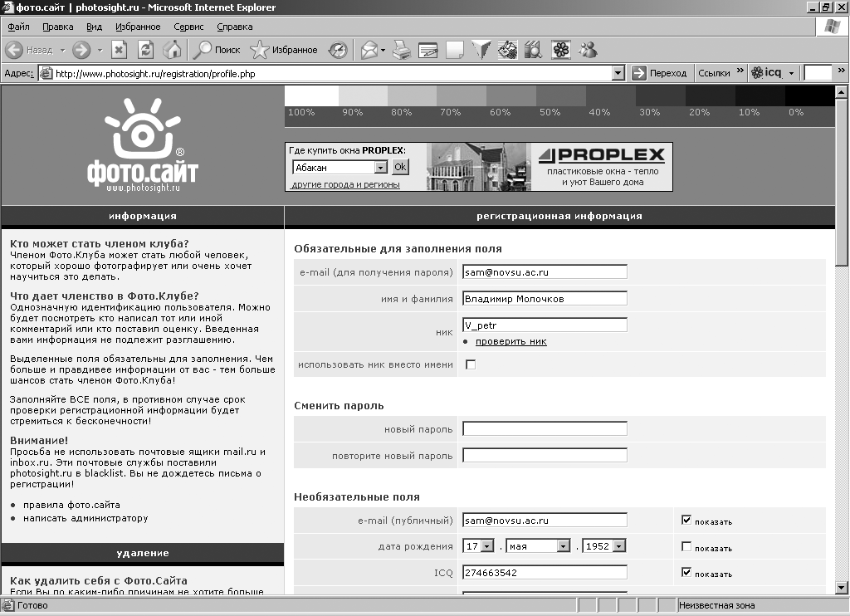The height and width of the screenshot is (616, 850).
Task: Click the 0% black brightness swatch
Action: [810, 96]
